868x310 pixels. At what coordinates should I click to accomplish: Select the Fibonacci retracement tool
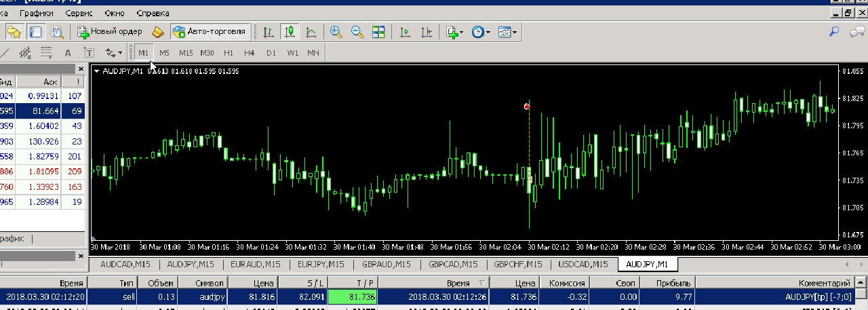[x=47, y=52]
